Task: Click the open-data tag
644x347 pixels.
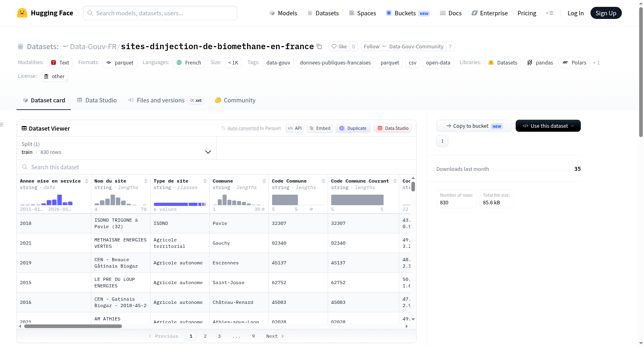Action: (438, 62)
